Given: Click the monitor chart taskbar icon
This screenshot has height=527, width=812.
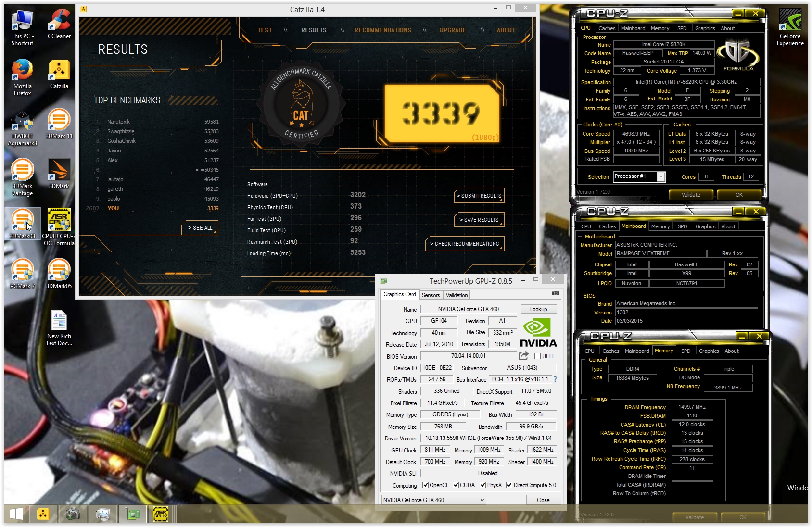Looking at the screenshot, I should [x=103, y=514].
